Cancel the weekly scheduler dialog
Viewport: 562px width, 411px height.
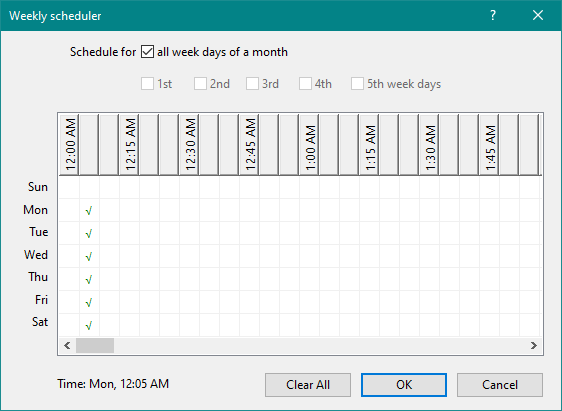(500, 385)
